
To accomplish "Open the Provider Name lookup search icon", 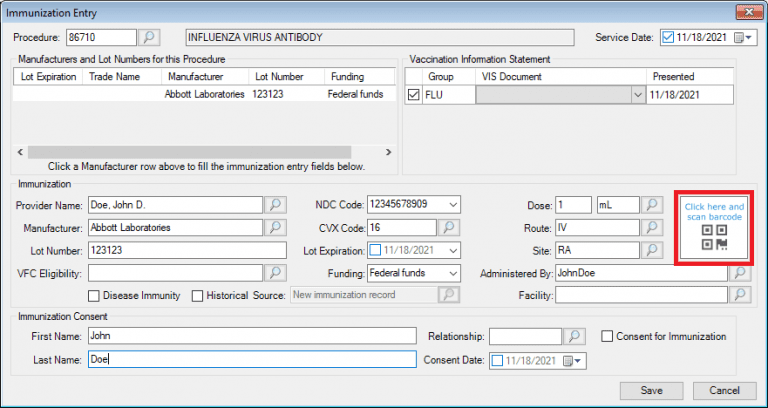I will pos(275,205).
